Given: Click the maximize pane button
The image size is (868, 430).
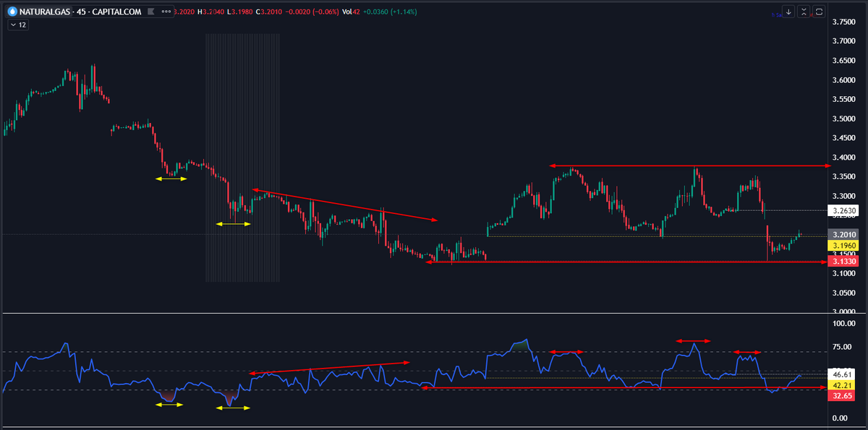Looking at the screenshot, I should (x=820, y=12).
